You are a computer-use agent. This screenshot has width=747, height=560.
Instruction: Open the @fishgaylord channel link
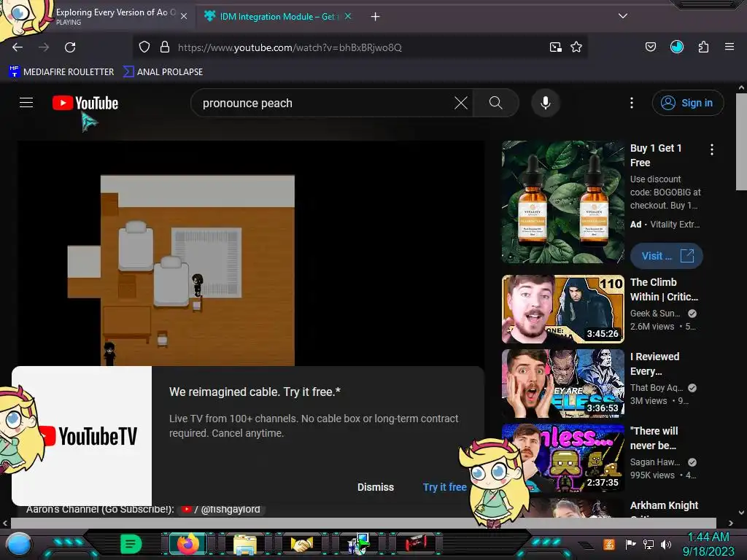point(223,509)
